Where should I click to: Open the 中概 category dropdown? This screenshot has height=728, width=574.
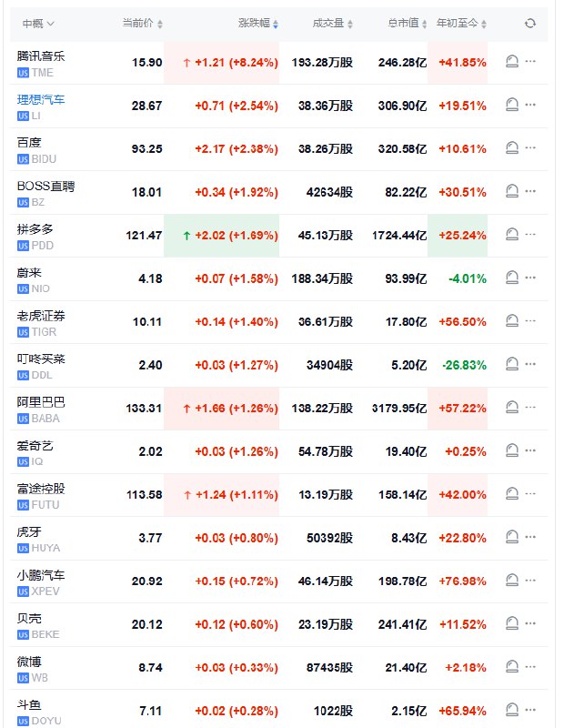pos(38,24)
